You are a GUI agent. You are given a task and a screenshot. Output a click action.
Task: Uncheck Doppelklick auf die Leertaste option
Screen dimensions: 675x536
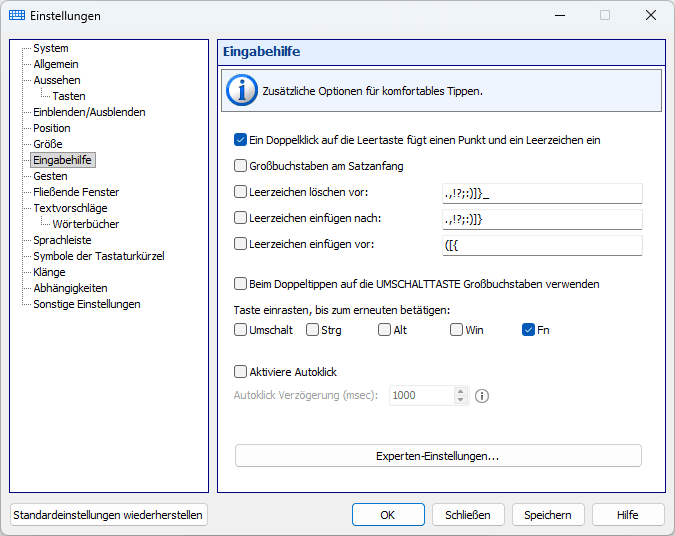click(240, 140)
